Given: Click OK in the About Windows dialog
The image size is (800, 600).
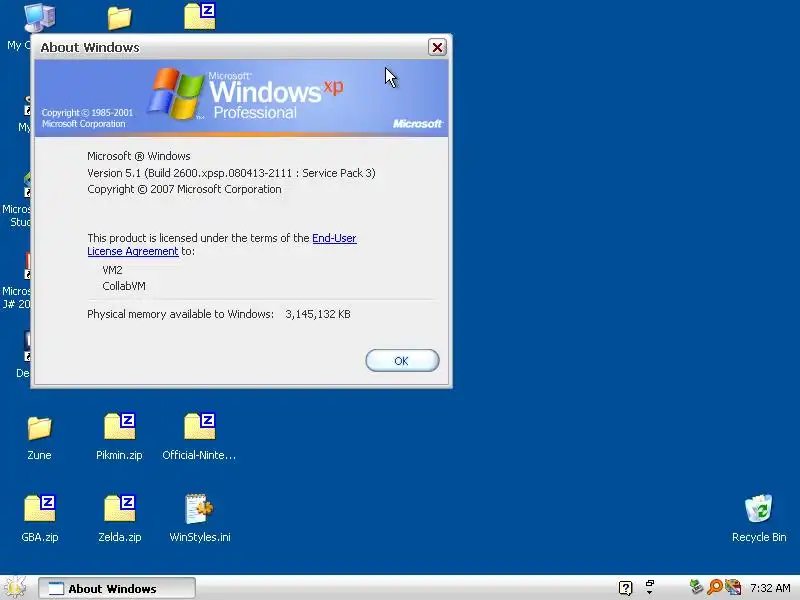Looking at the screenshot, I should 402,361.
